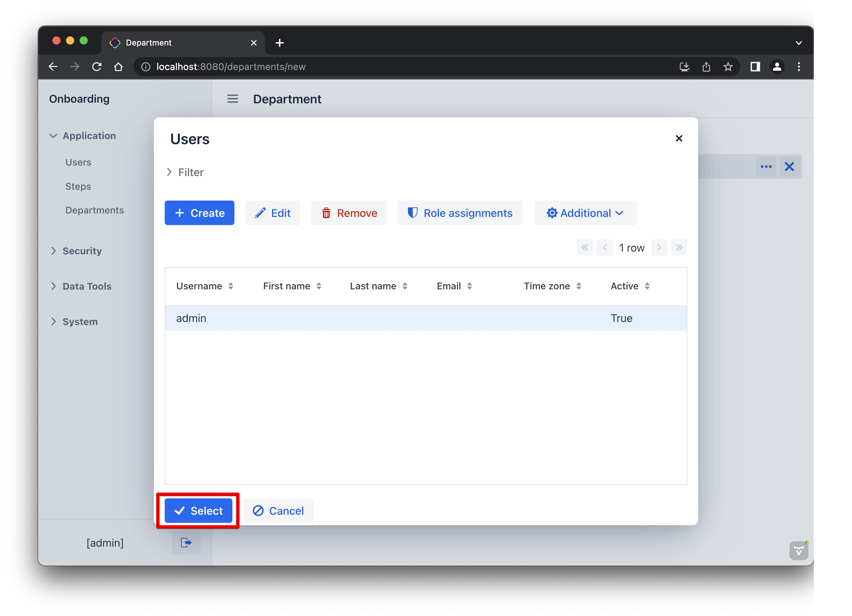Clear the field with the blue X icon
The image size is (852, 616).
[x=789, y=166]
